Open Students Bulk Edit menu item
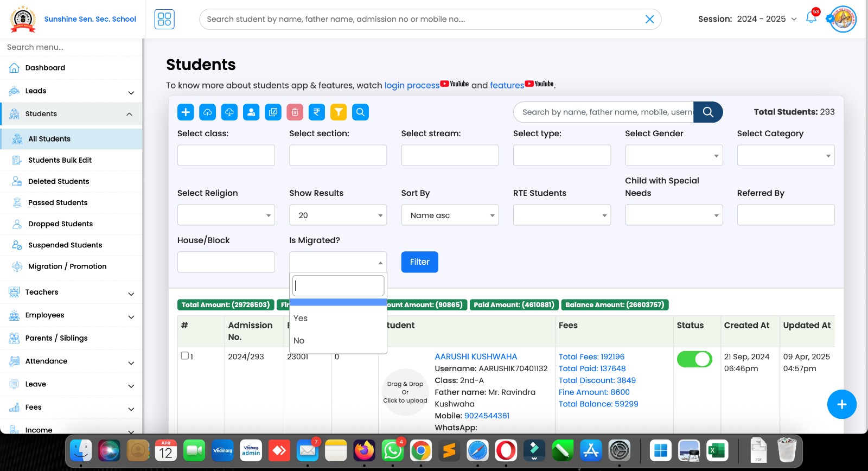Screen dimensions: 868x471 point(71,160)
